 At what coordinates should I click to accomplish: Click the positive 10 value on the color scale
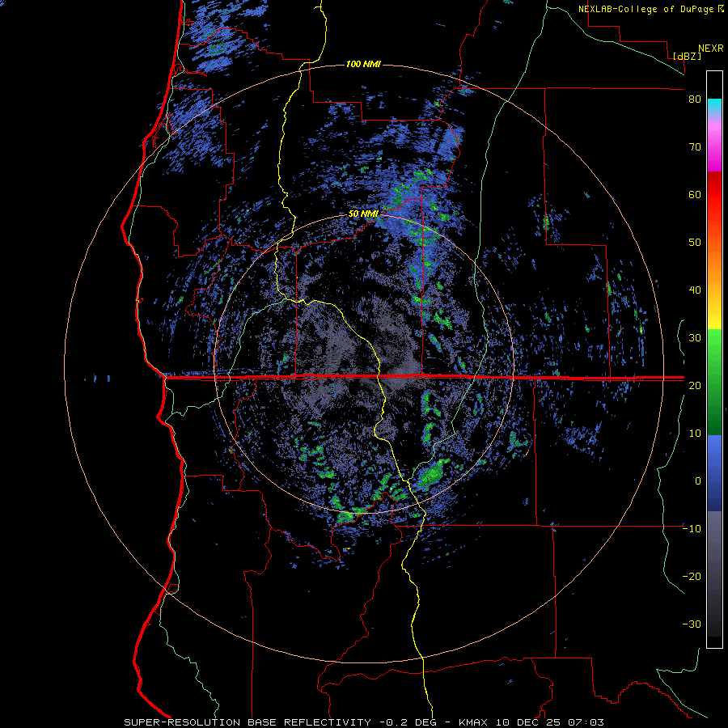(695, 434)
